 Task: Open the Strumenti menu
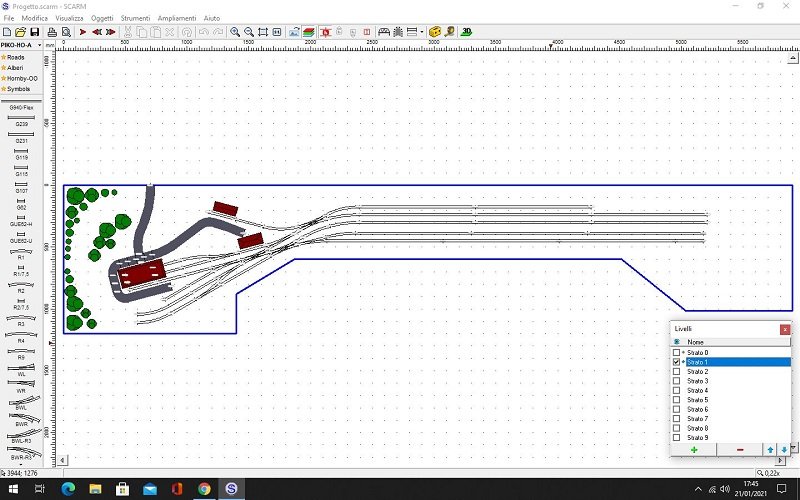pos(135,19)
